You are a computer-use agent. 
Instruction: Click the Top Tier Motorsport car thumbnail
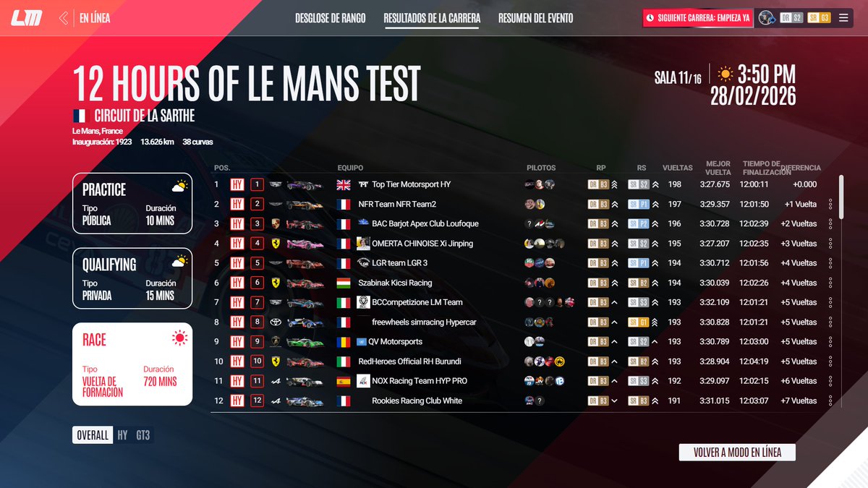(x=304, y=185)
